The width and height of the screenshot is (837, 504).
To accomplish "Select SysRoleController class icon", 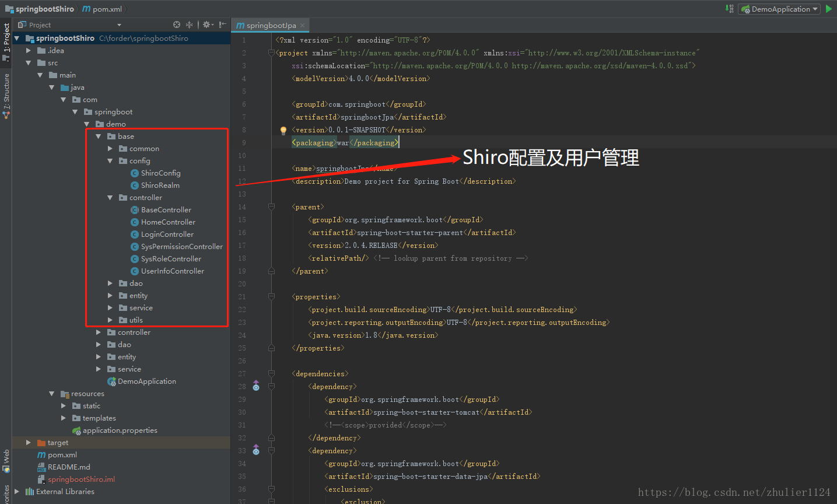I will click(x=135, y=258).
